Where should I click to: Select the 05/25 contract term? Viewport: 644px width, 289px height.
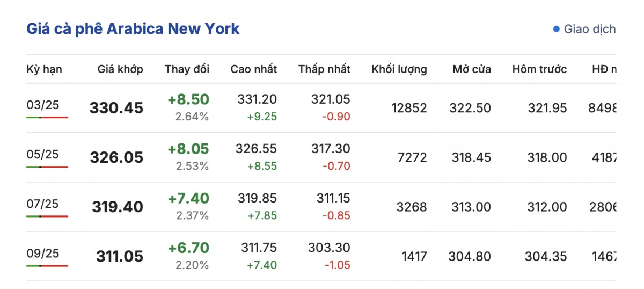pos(43,154)
